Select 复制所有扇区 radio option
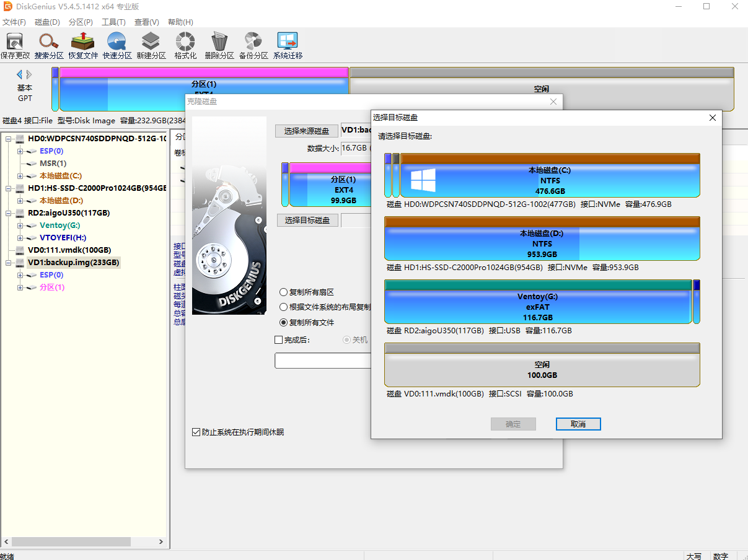 (283, 292)
